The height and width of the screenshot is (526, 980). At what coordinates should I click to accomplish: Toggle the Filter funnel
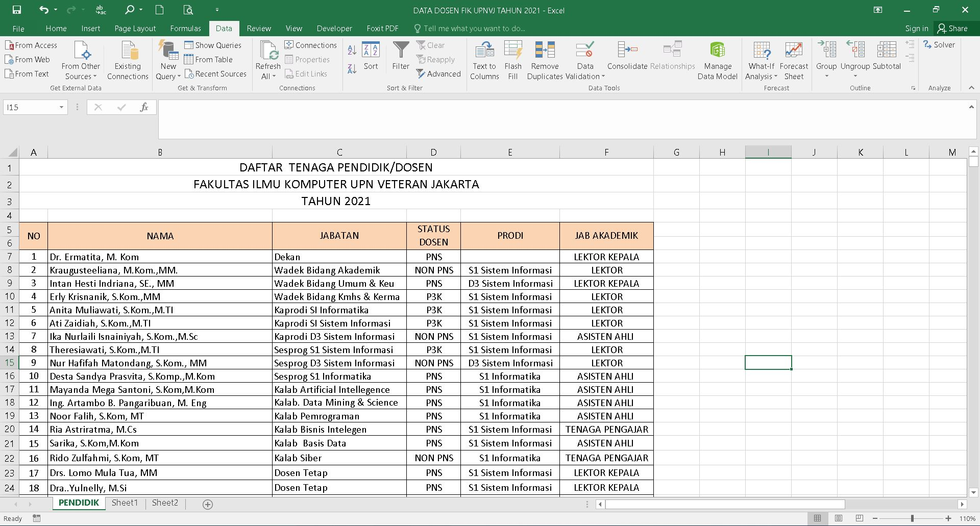[401, 56]
